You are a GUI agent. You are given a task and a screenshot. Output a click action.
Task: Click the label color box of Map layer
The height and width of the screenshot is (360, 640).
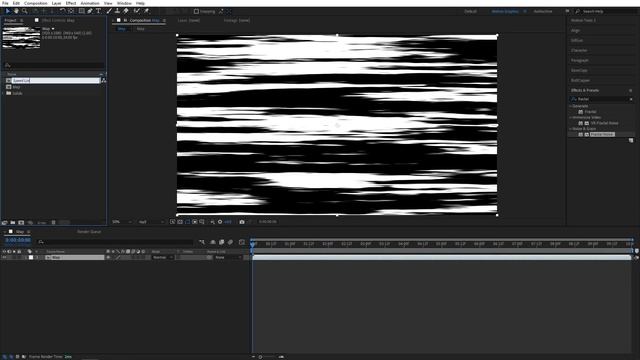(31, 258)
